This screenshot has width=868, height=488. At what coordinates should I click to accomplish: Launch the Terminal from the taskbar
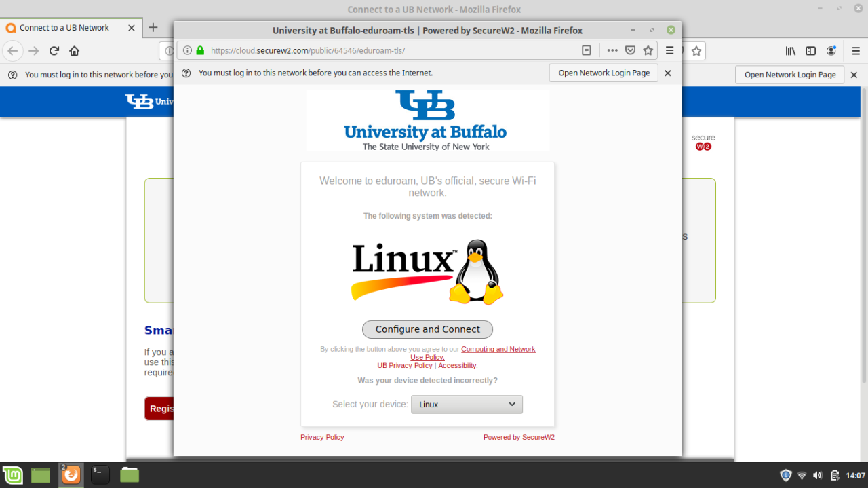tap(100, 475)
